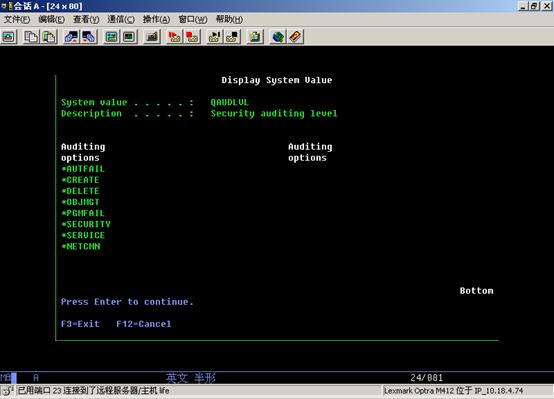The height and width of the screenshot is (399, 554).
Task: Restore down the session A window
Action: (x=534, y=6)
